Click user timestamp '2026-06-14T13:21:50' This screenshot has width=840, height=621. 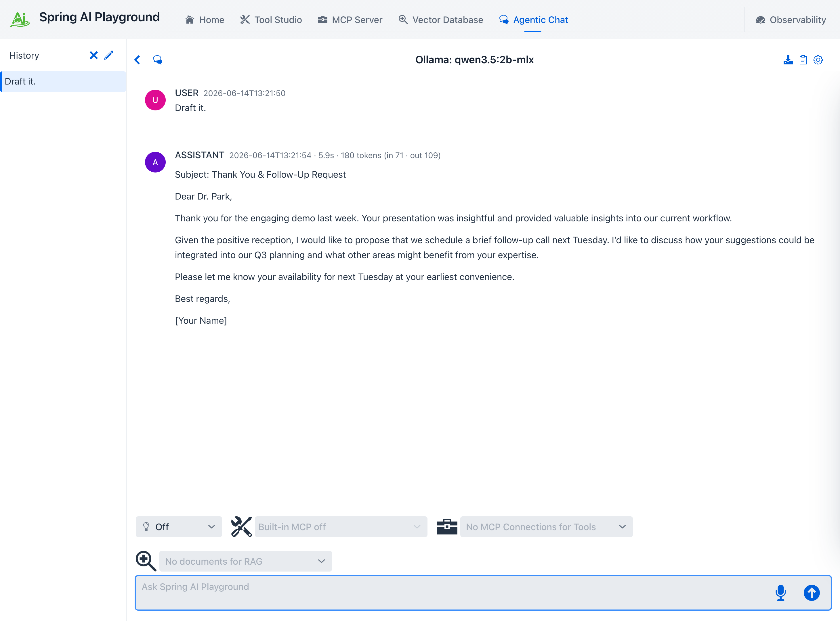pyautogui.click(x=245, y=93)
